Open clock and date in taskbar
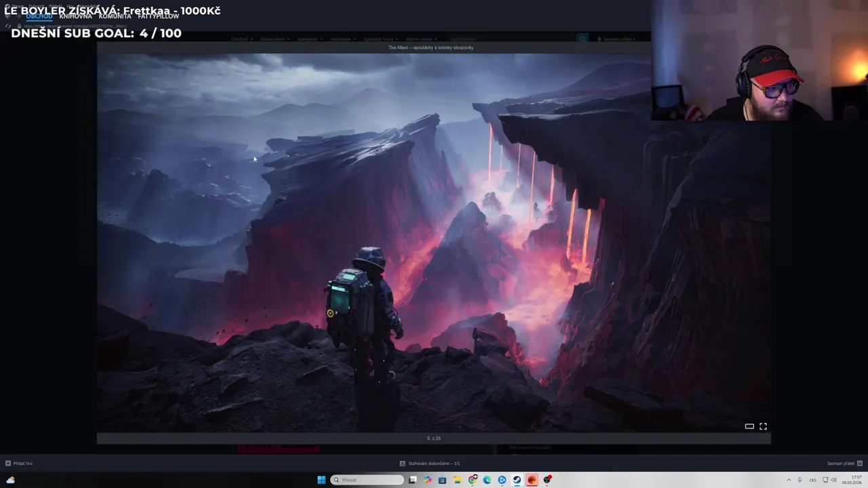Screen dimensions: 868x488 [x=851, y=480]
